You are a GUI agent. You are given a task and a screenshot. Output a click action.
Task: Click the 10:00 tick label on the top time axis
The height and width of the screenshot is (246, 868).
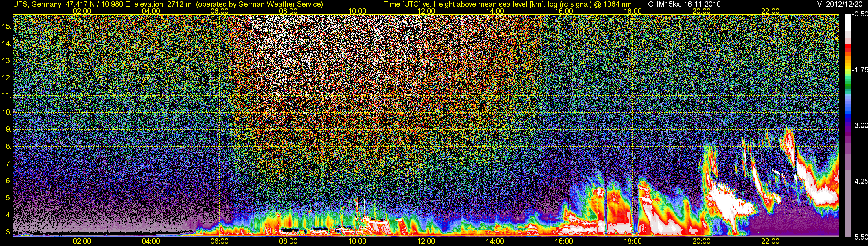[357, 11]
